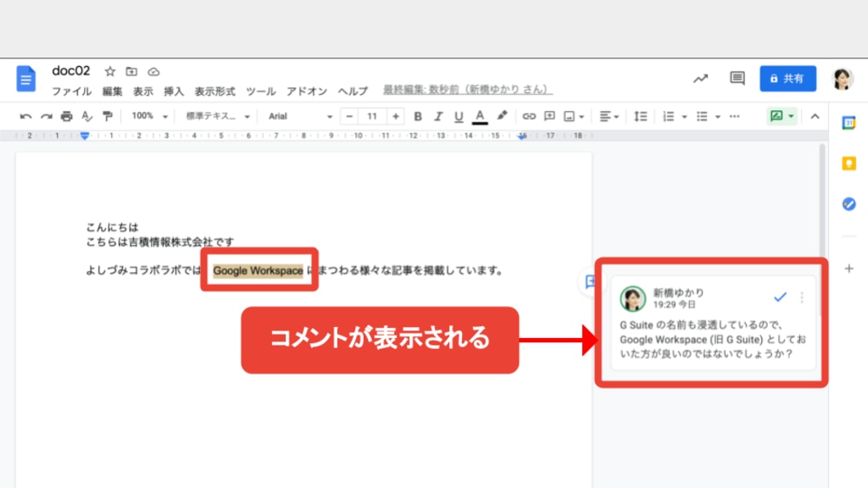Open line spacing options
868x488 pixels.
click(x=641, y=116)
